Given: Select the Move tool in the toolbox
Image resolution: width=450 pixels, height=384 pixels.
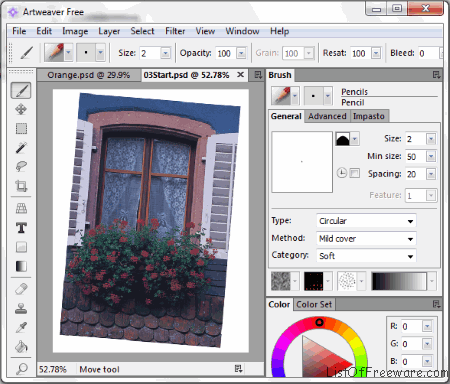Looking at the screenshot, I should click(21, 109).
